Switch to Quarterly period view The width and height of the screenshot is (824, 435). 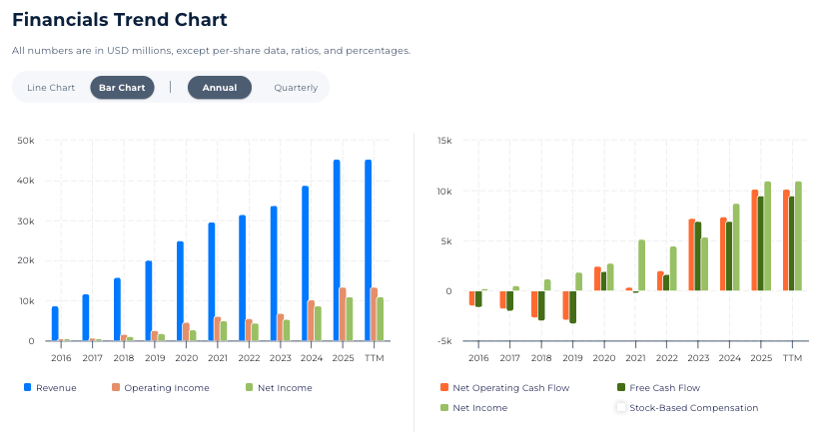pyautogui.click(x=296, y=88)
